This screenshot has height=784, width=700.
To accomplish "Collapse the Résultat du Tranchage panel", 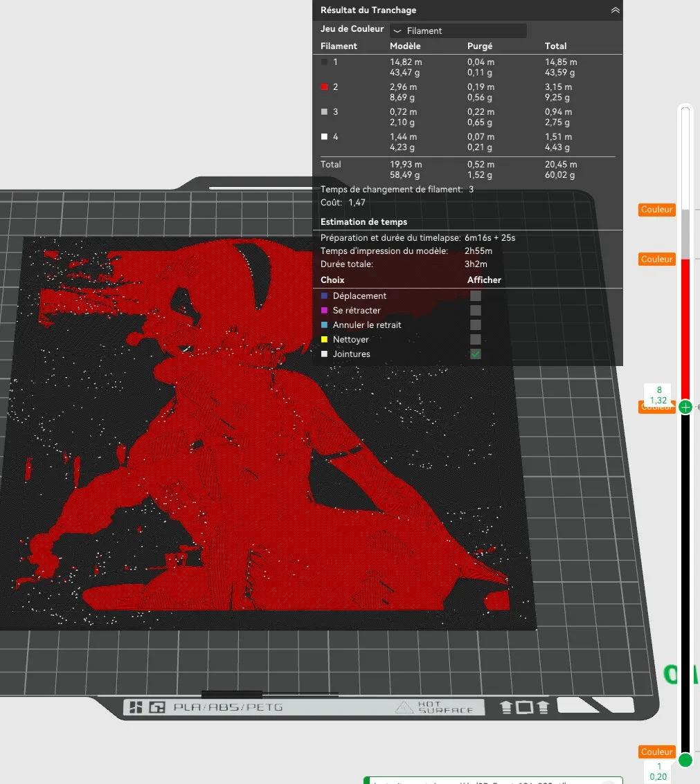I will [x=615, y=10].
